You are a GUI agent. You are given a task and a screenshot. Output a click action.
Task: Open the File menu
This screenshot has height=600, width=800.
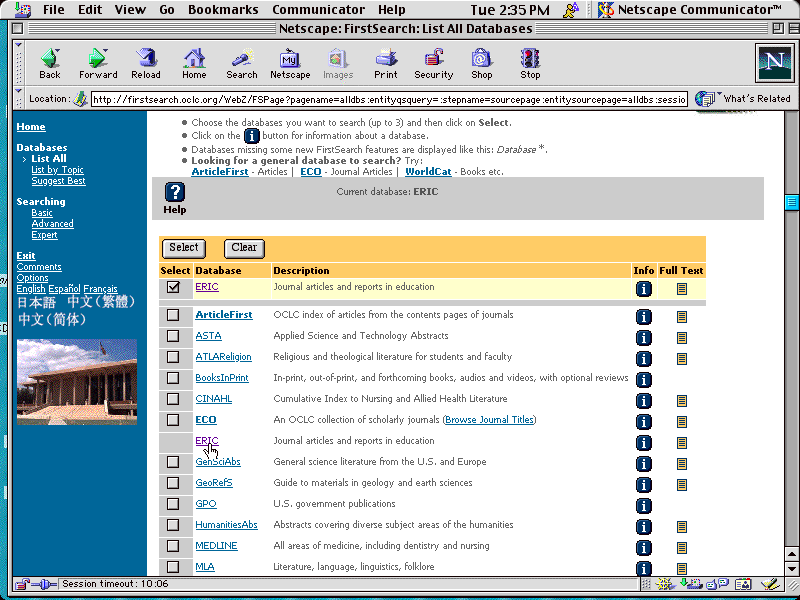click(54, 10)
